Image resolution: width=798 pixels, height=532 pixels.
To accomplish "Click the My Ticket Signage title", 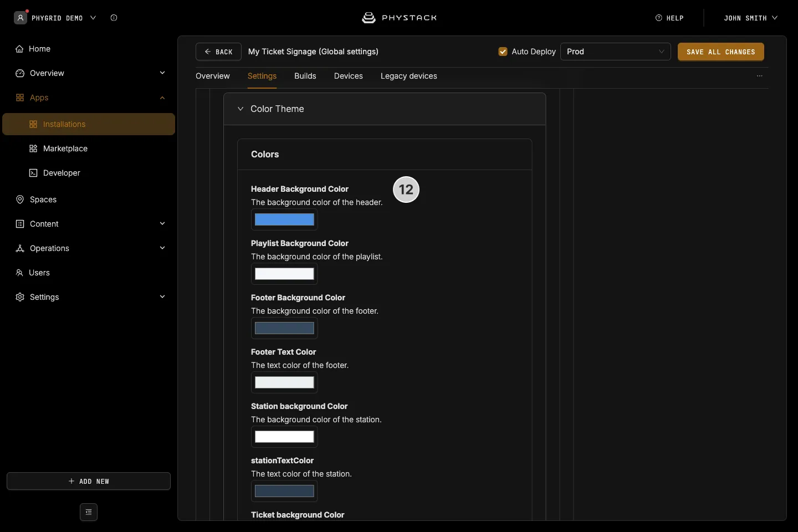I will [313, 52].
